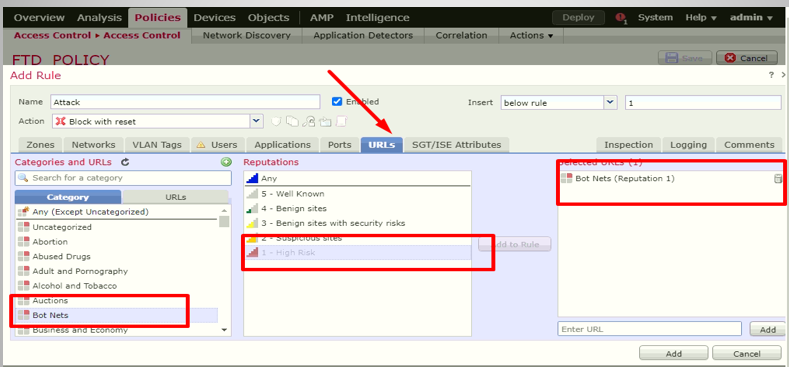Switch to the SGT/ISE Attributes tab
The width and height of the screenshot is (789, 367).
[x=456, y=144]
